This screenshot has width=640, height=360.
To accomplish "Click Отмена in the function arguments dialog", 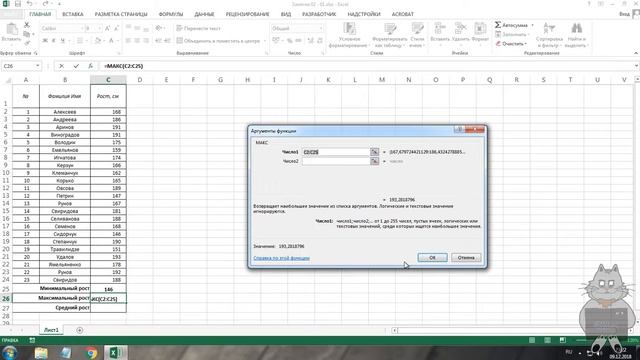I will (466, 258).
